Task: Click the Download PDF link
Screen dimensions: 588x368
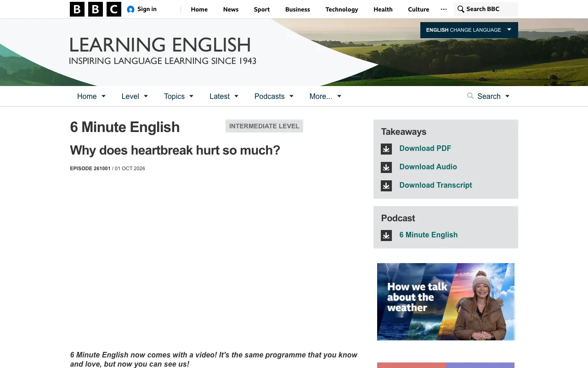Action: click(x=425, y=148)
